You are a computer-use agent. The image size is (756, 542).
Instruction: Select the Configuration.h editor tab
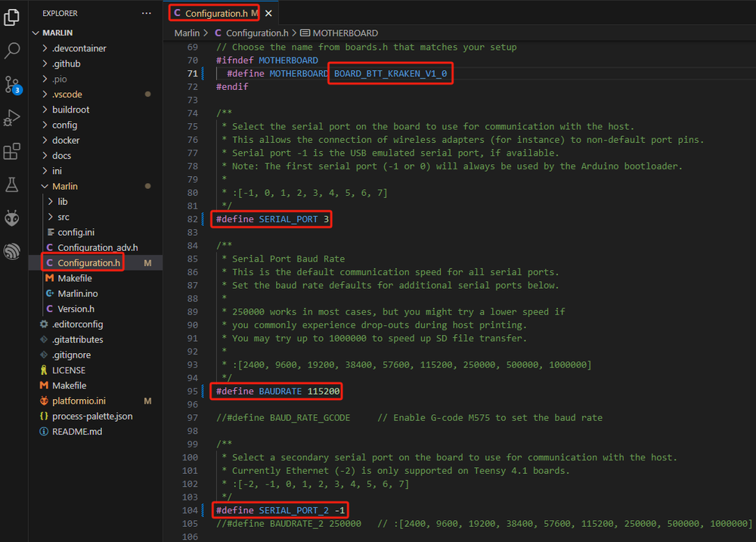[212, 14]
